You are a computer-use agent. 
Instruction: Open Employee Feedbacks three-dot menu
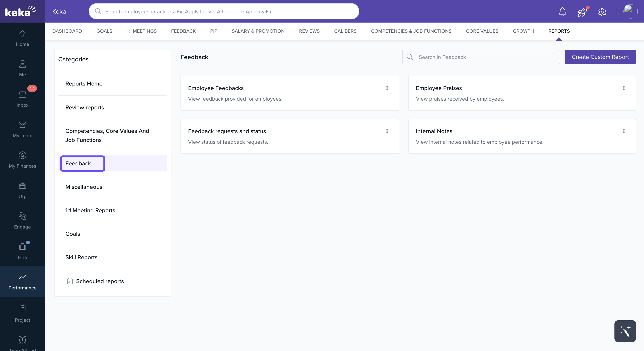(x=387, y=88)
